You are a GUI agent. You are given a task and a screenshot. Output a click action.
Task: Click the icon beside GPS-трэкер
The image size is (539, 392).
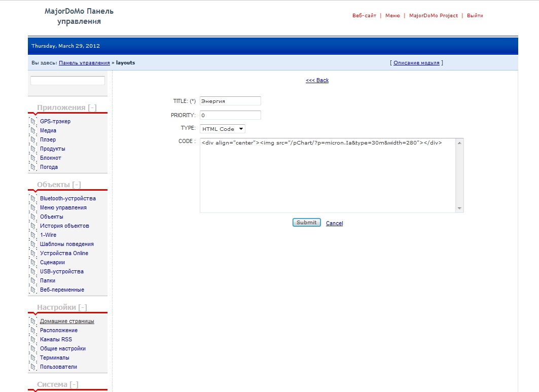(33, 122)
